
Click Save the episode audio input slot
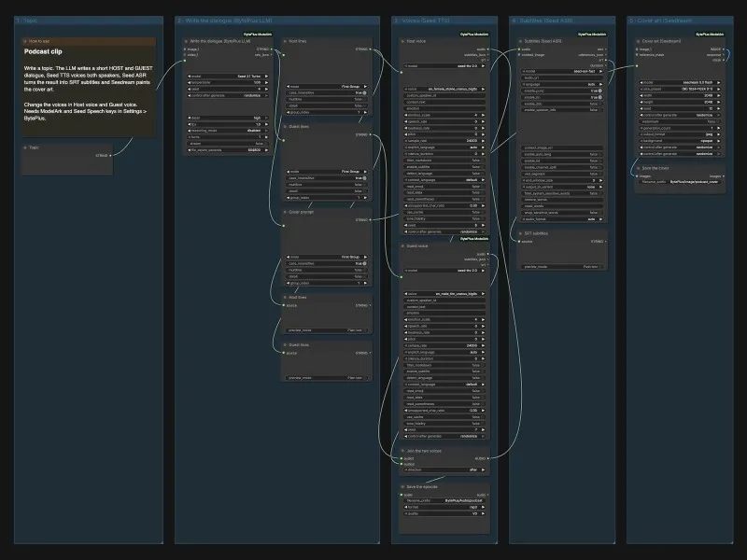(x=402, y=495)
